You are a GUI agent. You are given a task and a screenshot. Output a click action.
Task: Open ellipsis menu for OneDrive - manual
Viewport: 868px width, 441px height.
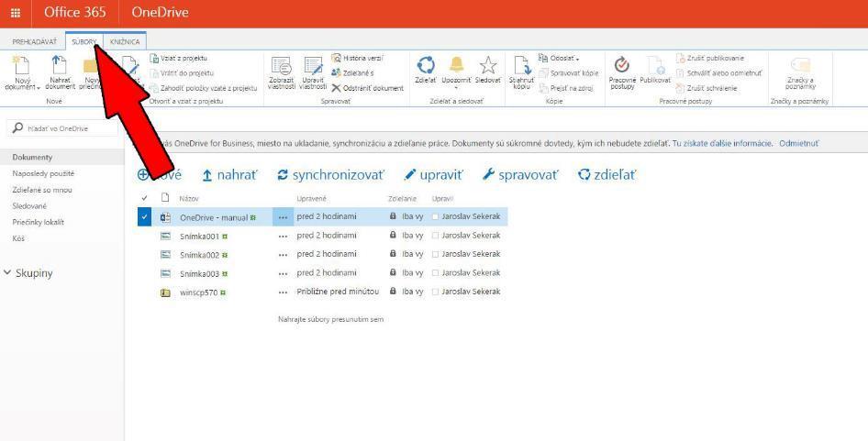click(283, 217)
